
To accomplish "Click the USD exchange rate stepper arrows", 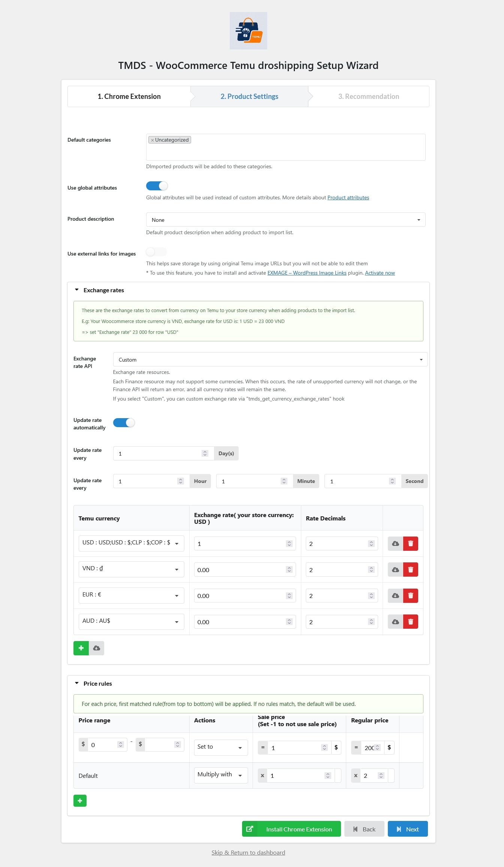I will coord(289,544).
